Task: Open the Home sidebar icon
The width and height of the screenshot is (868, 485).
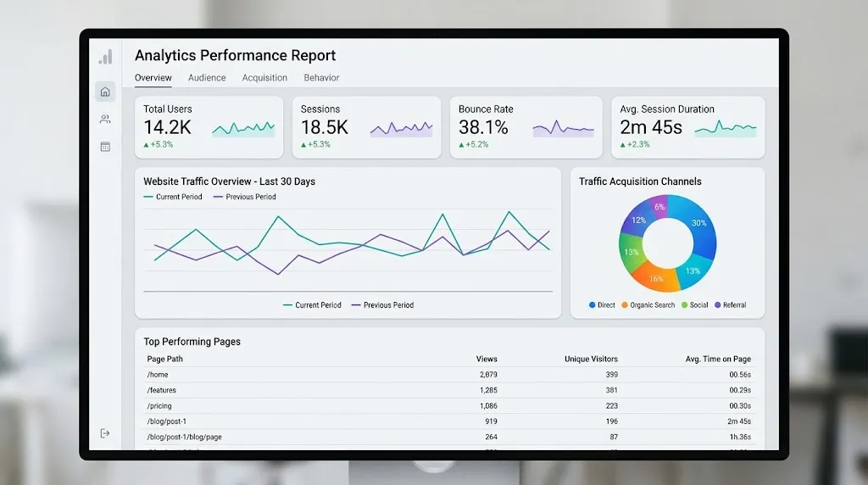Action: click(105, 92)
